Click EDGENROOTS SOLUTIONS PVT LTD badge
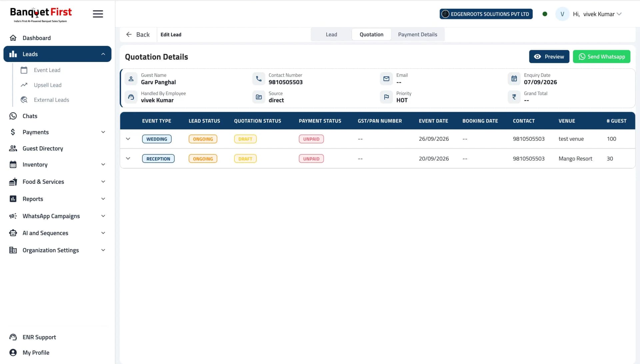Image resolution: width=640 pixels, height=364 pixels. coord(486,14)
